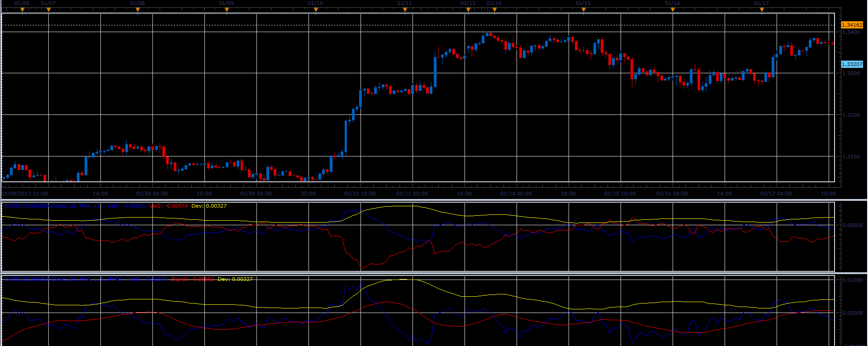Select the 01/15 orange date marker
Screen dimensions: 868x346
583,10
